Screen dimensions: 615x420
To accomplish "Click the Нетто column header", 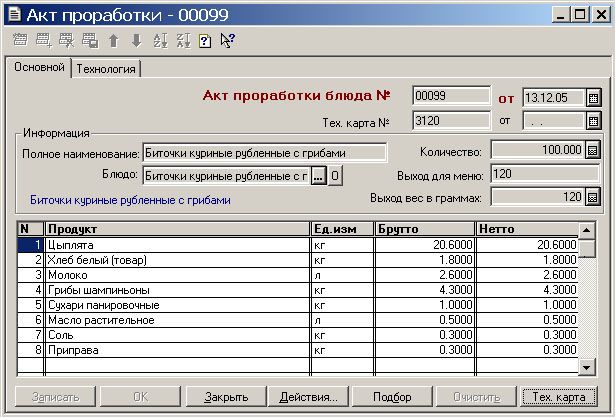I will [527, 229].
